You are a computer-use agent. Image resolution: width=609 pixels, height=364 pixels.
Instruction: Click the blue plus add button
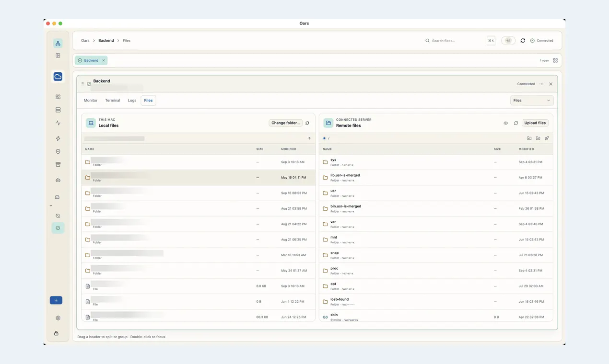pyautogui.click(x=56, y=300)
